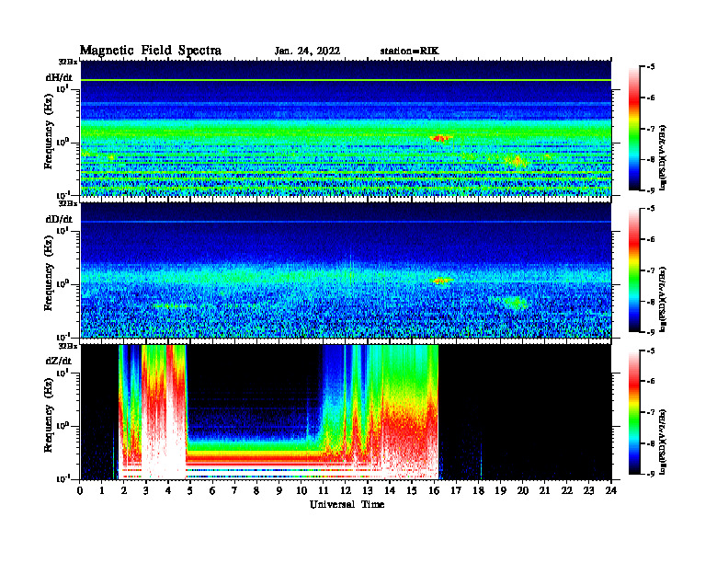
Task: Click the dZ/dt panel color scale bar
Action: 634,412
